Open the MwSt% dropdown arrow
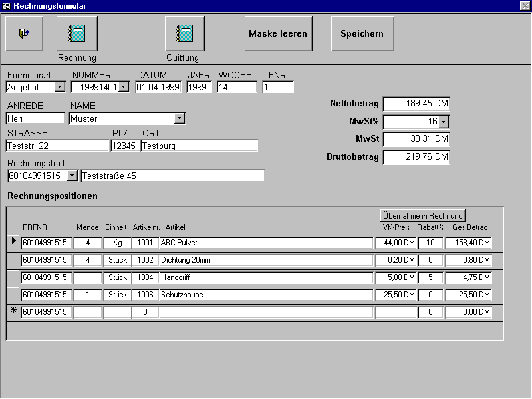 pyautogui.click(x=444, y=122)
